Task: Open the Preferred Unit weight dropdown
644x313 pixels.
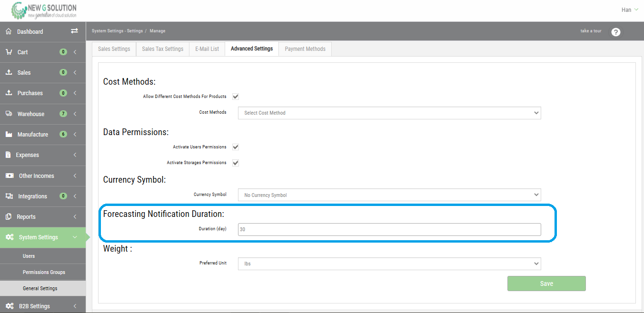Action: pyautogui.click(x=389, y=264)
